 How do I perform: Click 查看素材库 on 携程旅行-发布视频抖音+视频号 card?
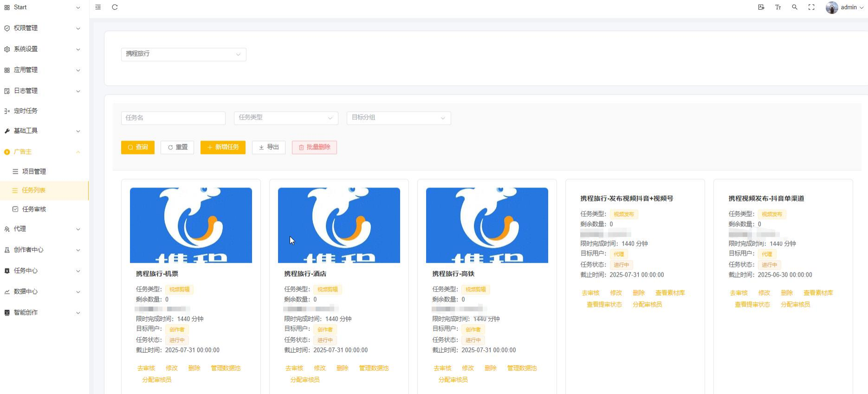point(670,293)
